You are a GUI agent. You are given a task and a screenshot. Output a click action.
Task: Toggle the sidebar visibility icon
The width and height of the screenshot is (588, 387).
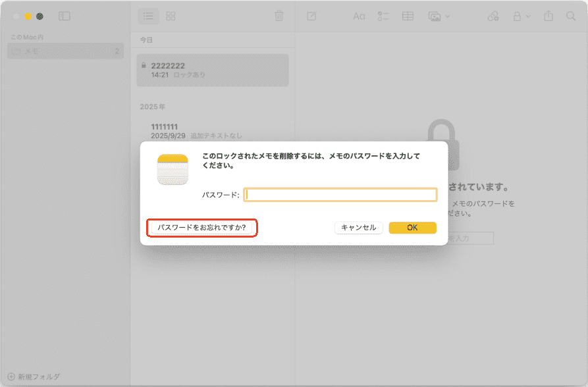[64, 16]
